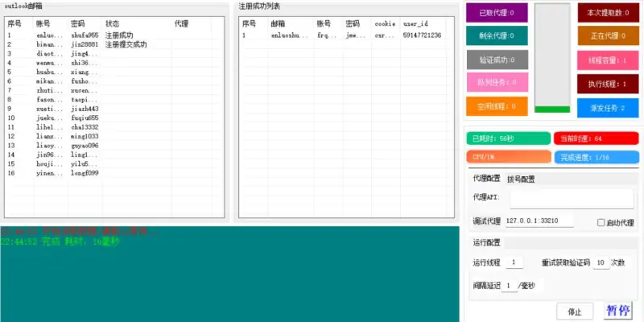Click the pink 线程容量:1 tile
The image size is (644, 322).
coord(609,60)
